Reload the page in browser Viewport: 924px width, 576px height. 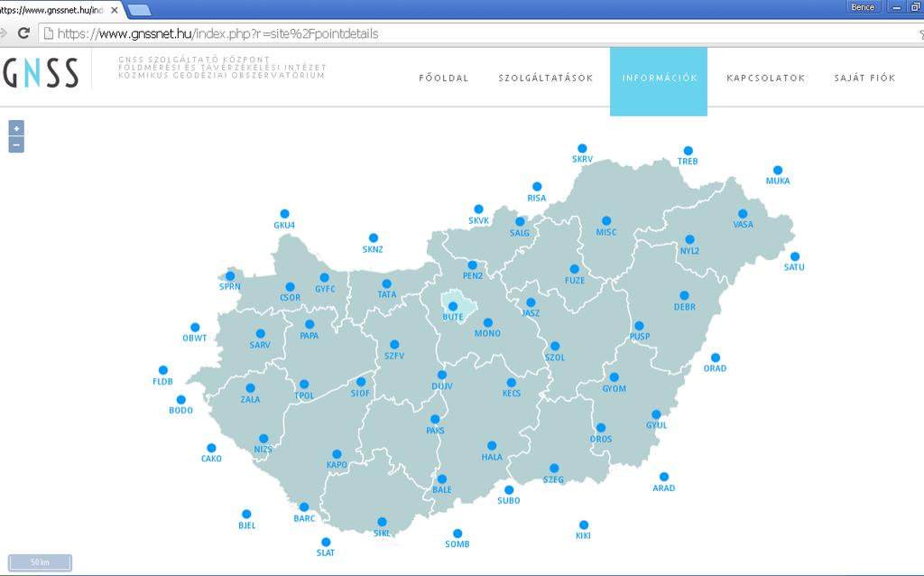click(x=23, y=33)
